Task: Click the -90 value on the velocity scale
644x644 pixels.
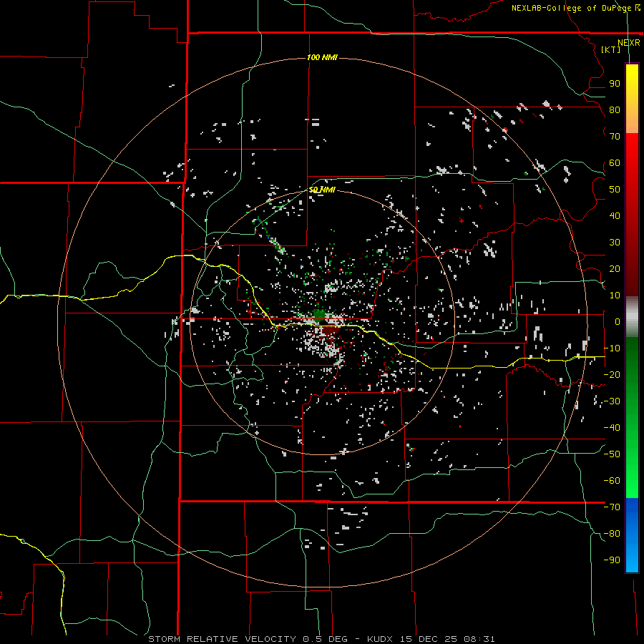Action: tap(612, 560)
